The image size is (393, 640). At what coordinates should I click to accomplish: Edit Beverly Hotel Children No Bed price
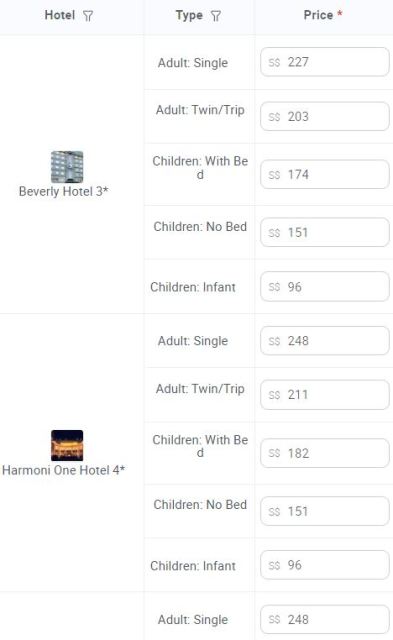click(x=325, y=232)
